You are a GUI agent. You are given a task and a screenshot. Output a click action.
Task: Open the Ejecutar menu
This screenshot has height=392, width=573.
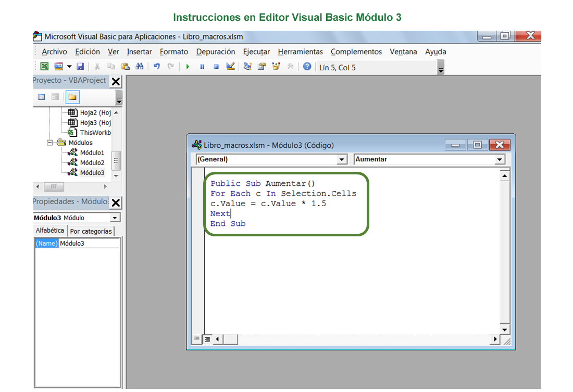(256, 52)
